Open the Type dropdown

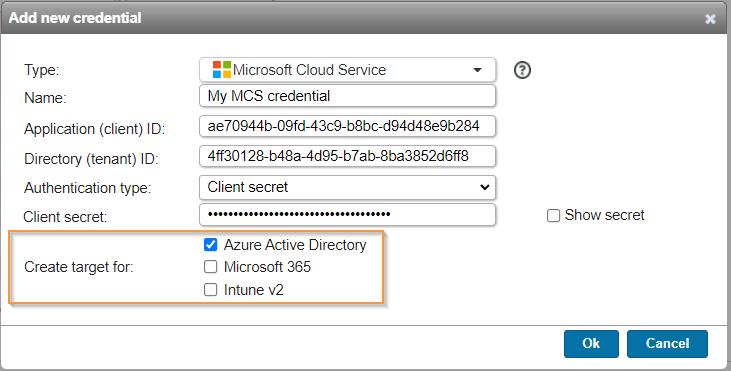click(347, 70)
